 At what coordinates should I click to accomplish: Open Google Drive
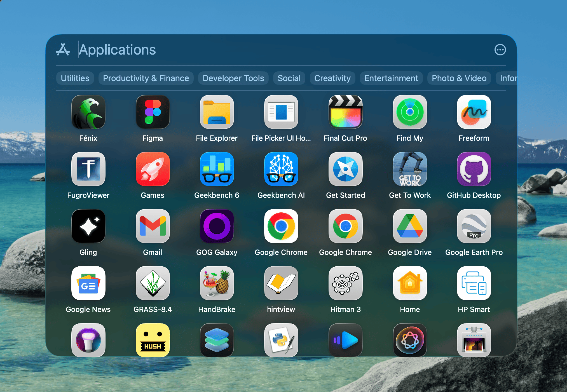[410, 226]
